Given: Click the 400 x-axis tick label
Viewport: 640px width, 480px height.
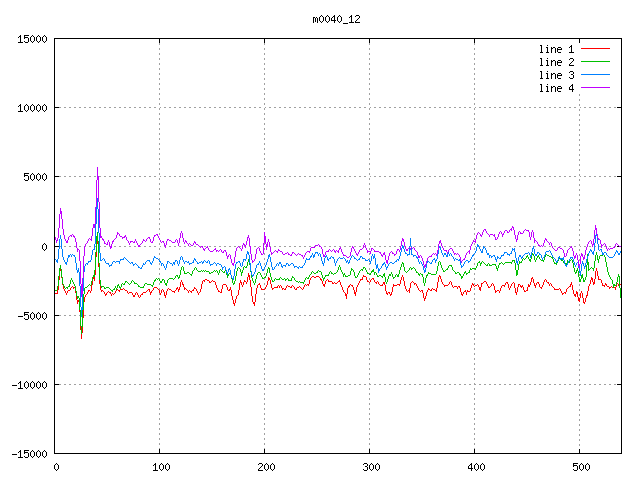Looking at the screenshot, I should click(475, 467).
